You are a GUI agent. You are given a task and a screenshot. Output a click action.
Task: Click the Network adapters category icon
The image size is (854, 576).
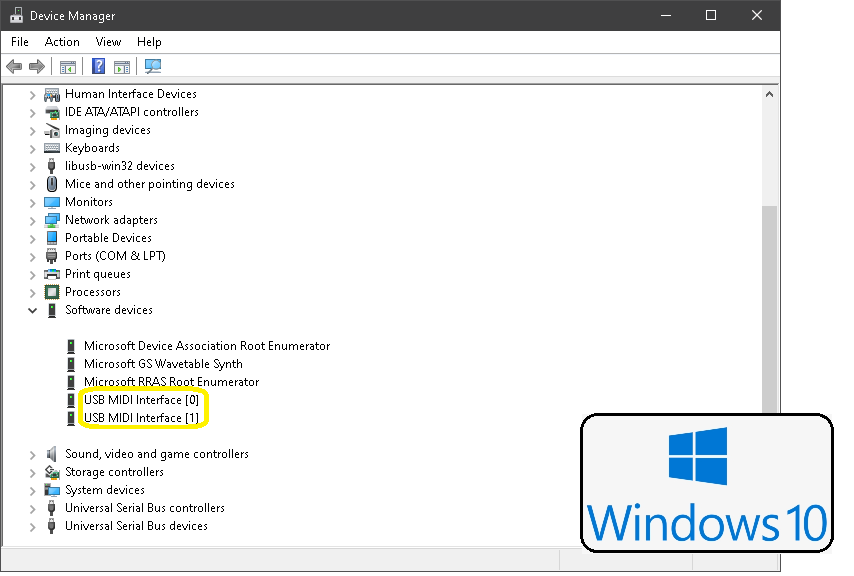tap(52, 220)
